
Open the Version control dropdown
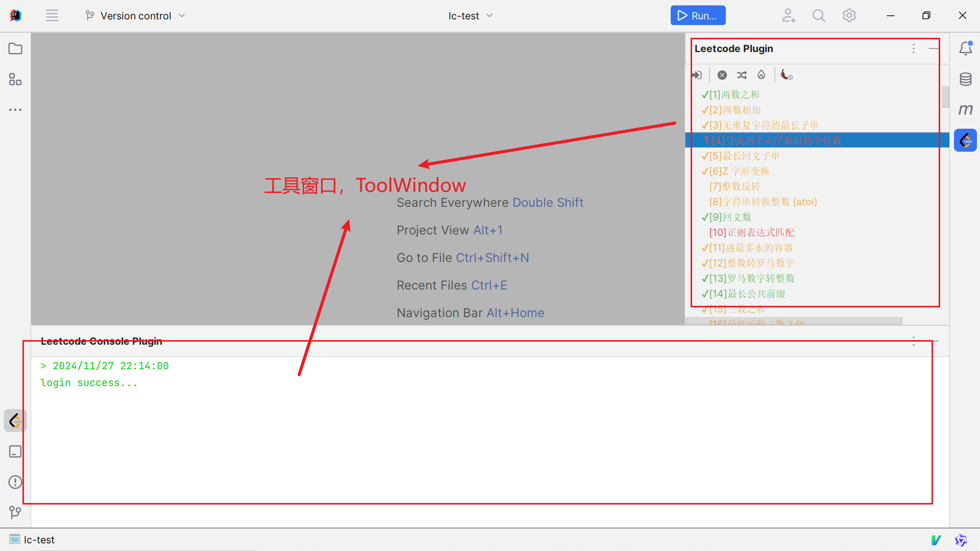point(135,16)
